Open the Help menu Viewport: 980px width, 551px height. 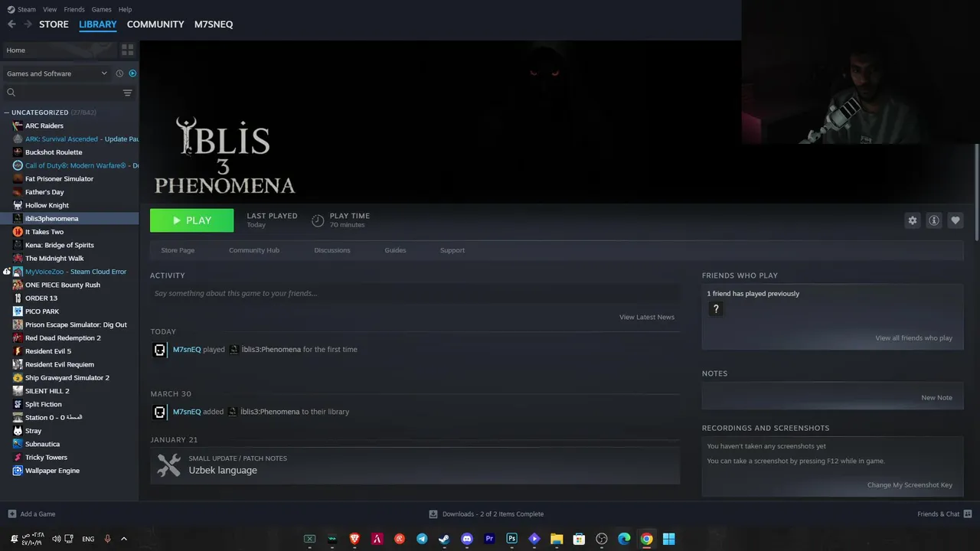tap(126, 9)
